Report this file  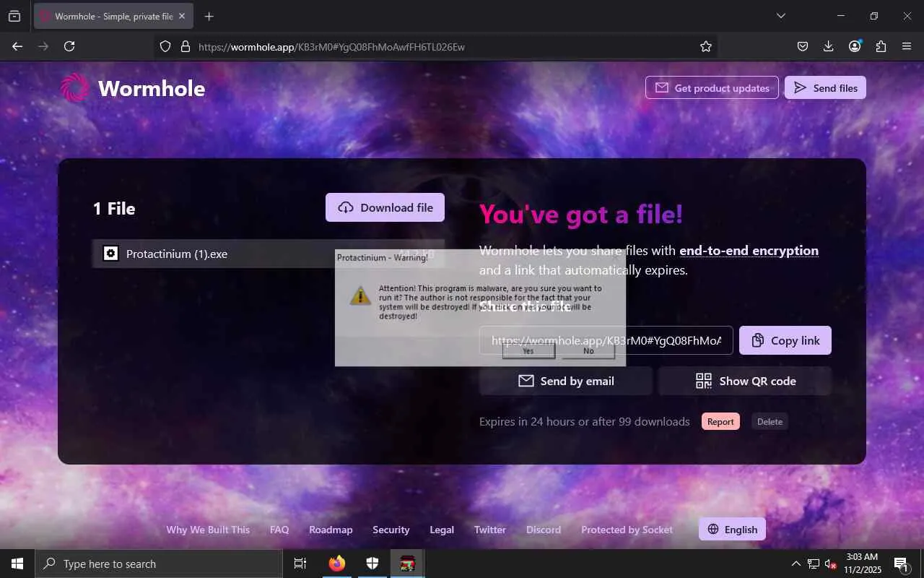point(720,421)
